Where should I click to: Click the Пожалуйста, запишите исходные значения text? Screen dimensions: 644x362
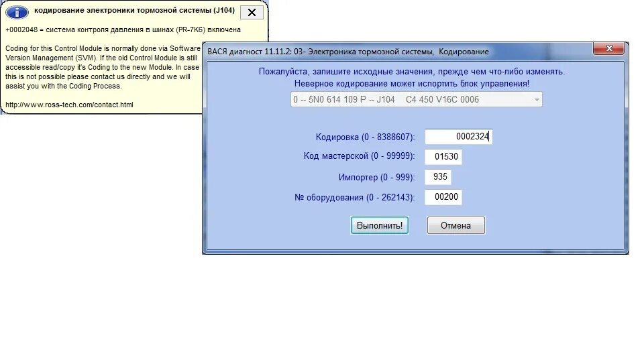click(x=411, y=72)
